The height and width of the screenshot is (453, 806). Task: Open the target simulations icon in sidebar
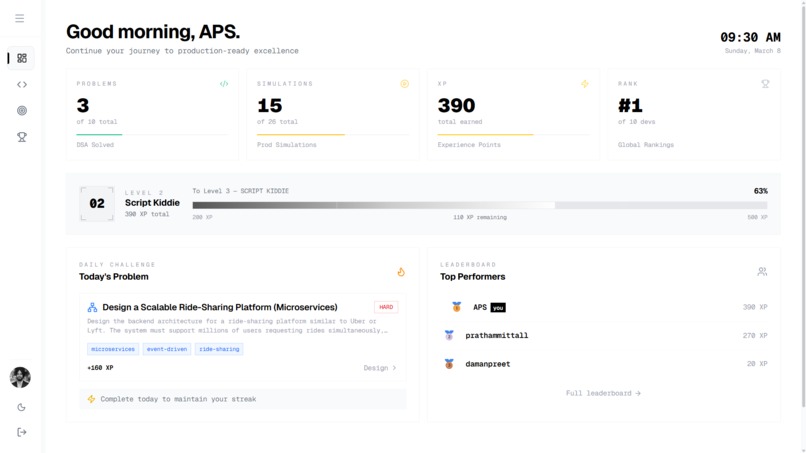[22, 111]
